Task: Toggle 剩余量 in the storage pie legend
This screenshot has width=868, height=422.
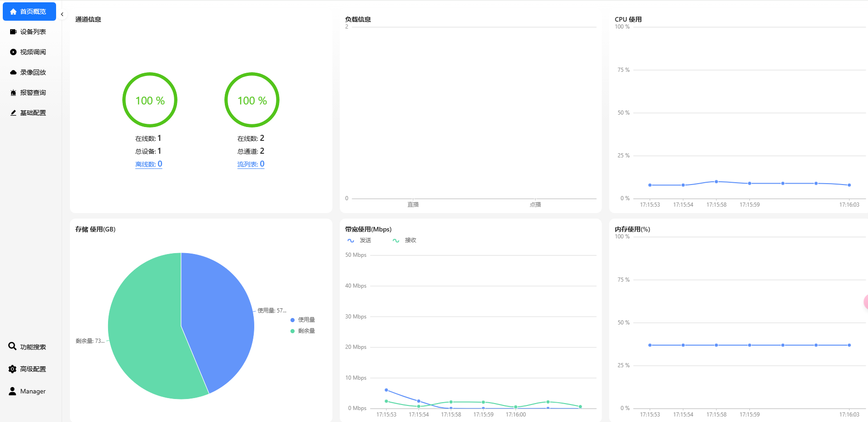Action: point(303,331)
